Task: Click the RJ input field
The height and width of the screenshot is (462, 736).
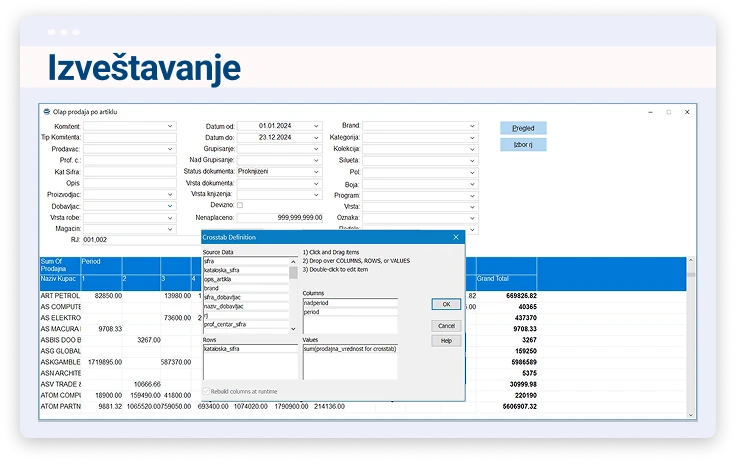Action: point(128,240)
